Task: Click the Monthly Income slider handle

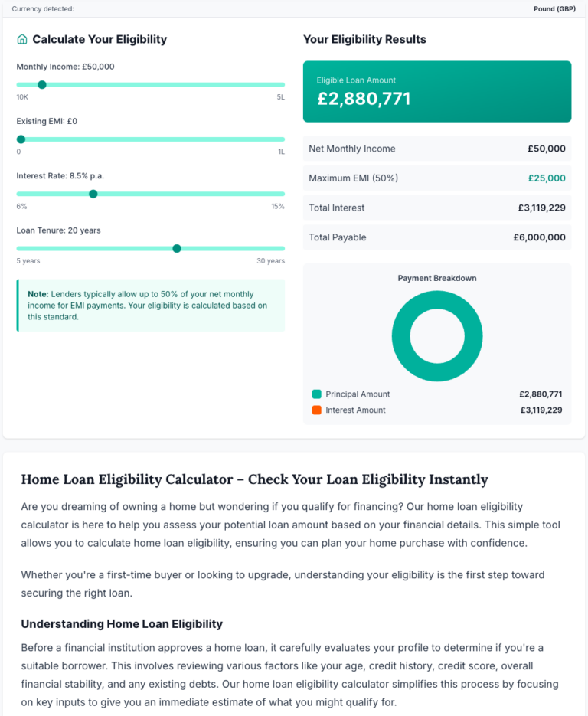Action: 42,84
